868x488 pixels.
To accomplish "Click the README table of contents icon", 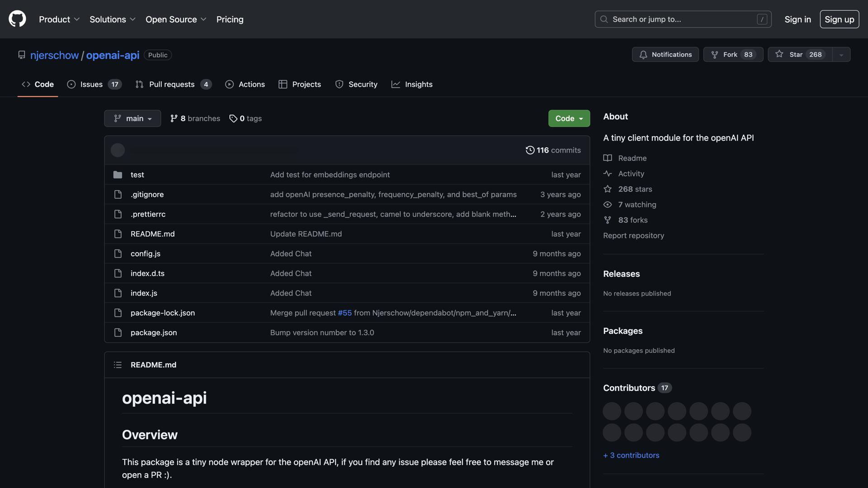I will pos(118,365).
